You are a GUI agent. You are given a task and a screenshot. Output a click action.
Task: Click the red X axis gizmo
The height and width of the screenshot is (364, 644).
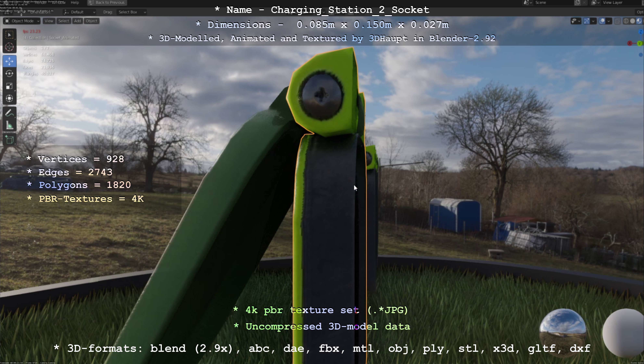(x=630, y=44)
